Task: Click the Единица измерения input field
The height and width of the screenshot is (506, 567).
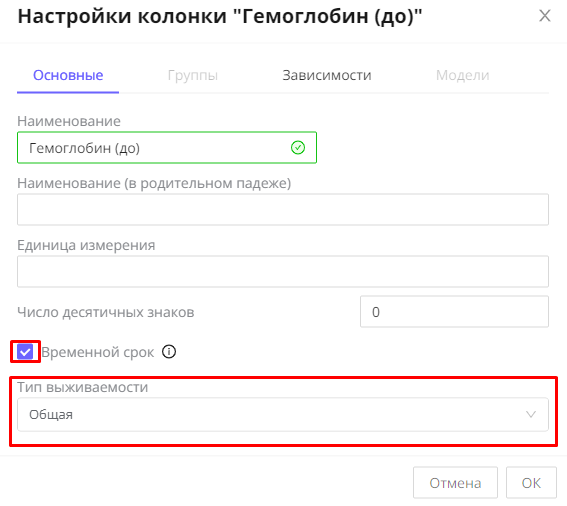Action: 283,272
